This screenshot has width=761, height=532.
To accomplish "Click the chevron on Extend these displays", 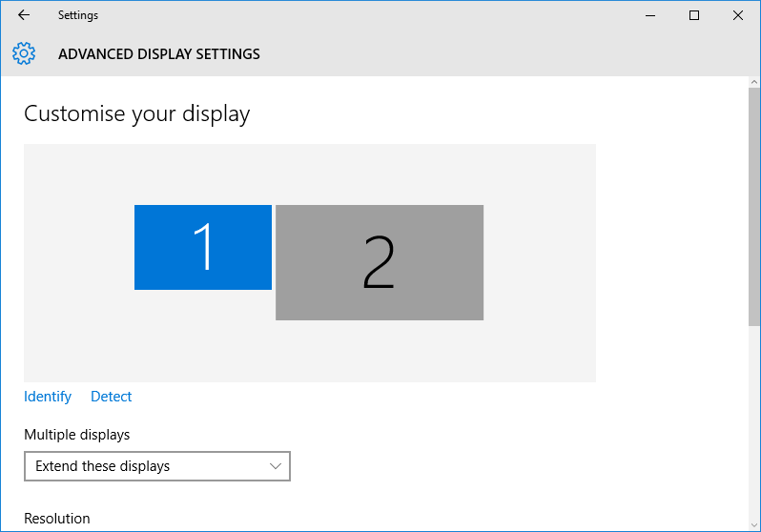I will click(x=276, y=466).
